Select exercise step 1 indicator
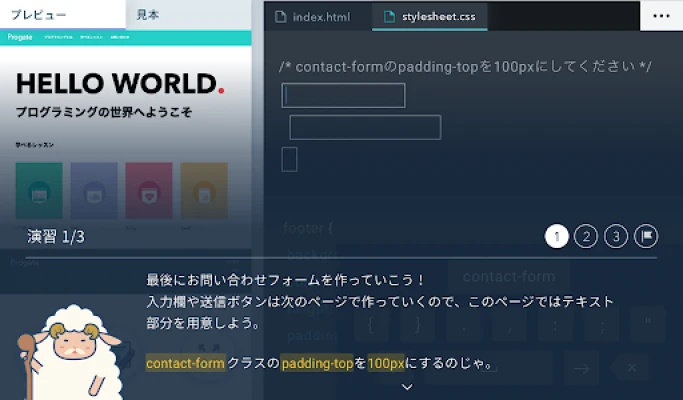683x400 pixels. pos(557,236)
